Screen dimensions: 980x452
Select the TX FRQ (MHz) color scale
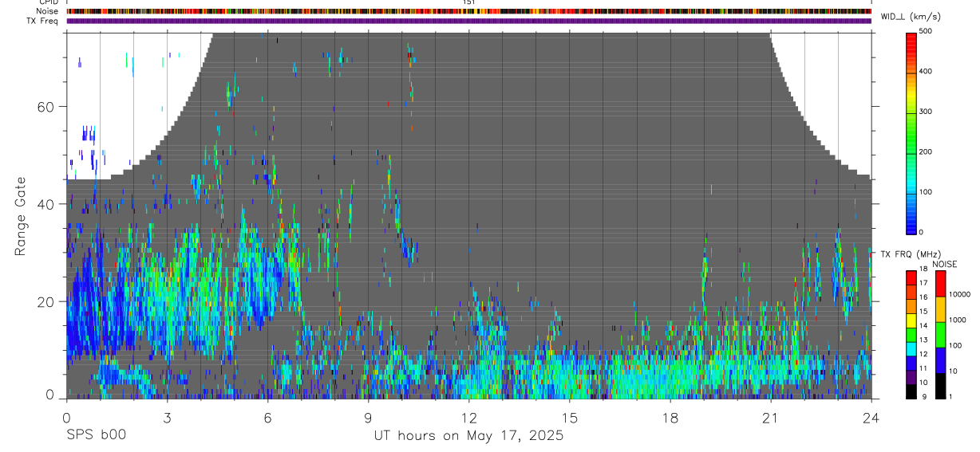click(911, 334)
